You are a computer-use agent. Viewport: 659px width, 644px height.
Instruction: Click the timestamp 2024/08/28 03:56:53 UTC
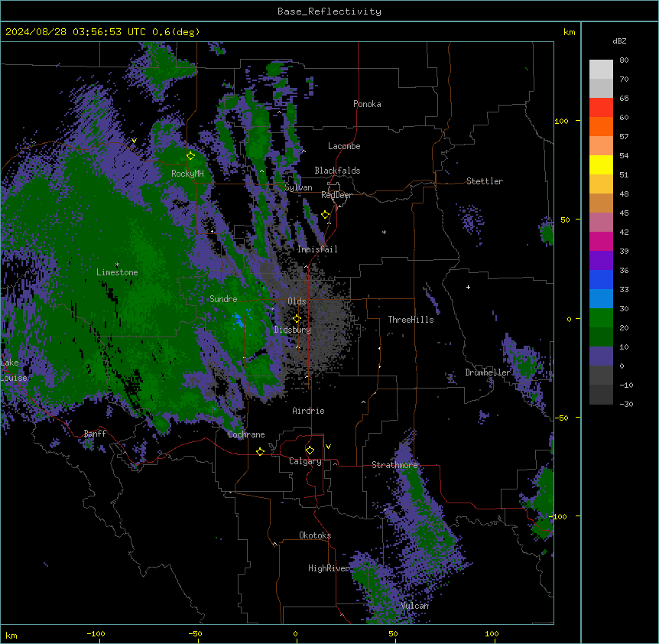coord(76,32)
